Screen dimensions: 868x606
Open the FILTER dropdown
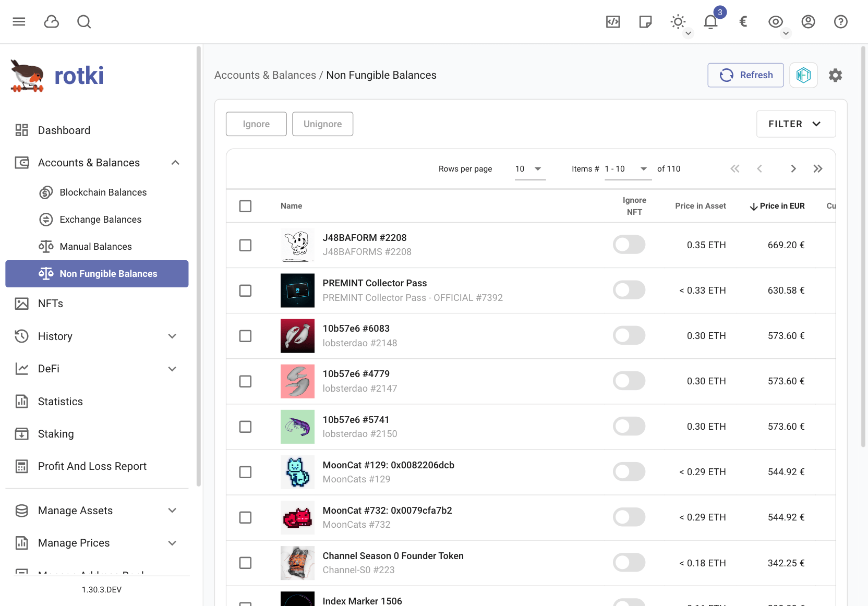(796, 124)
